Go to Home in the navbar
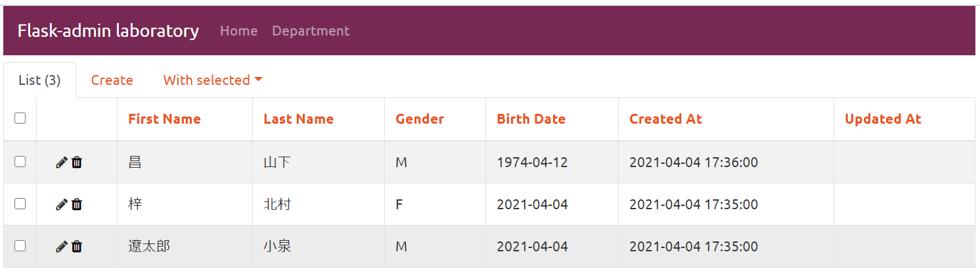Screen dimensions: 980x275 (x=238, y=31)
